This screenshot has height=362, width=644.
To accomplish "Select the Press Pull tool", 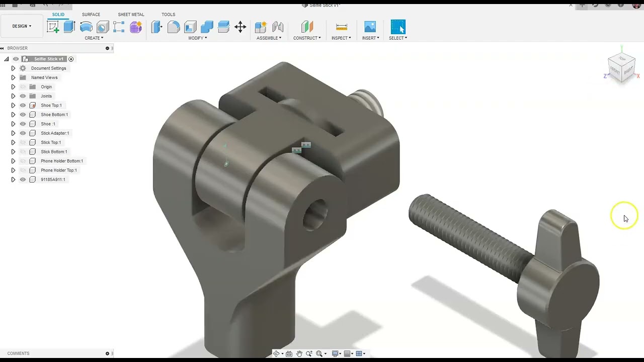I will 157,27.
